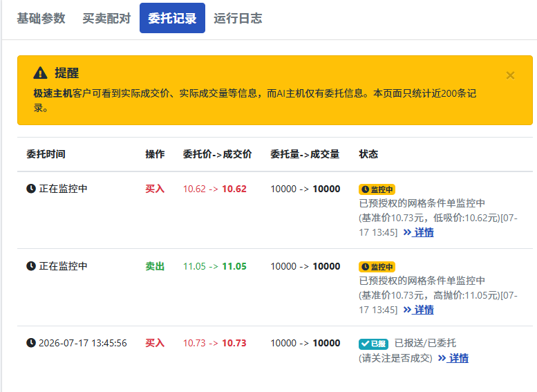
Task: Open 详情 link for 11.05 sell order
Action: 419,310
